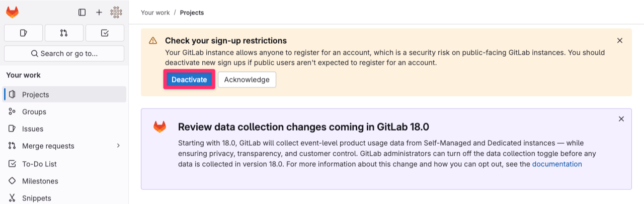The width and height of the screenshot is (644, 204).
Task: Open Milestones from the sidebar
Action: pyautogui.click(x=64, y=181)
